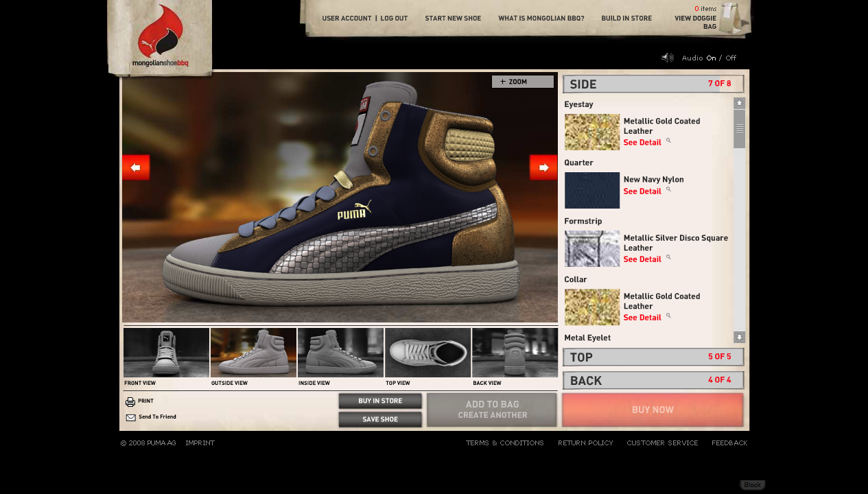
Task: Click the Mongolian Shoe BBQ flame logo
Action: (x=161, y=36)
